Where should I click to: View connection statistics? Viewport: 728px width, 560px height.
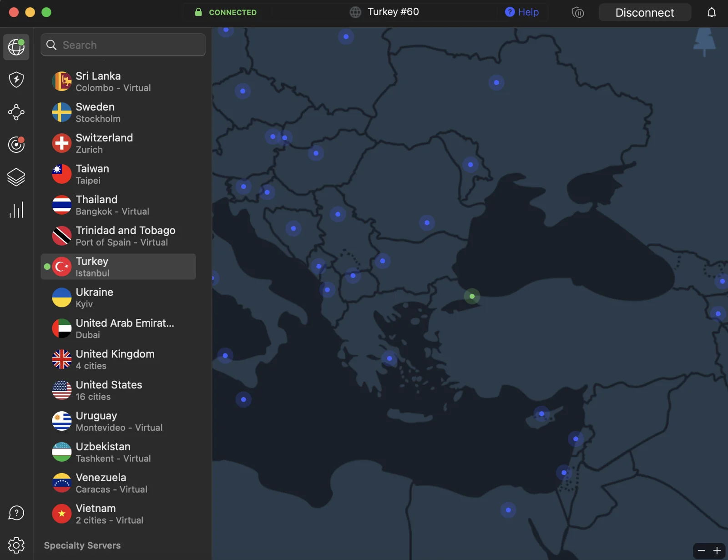pos(16,210)
